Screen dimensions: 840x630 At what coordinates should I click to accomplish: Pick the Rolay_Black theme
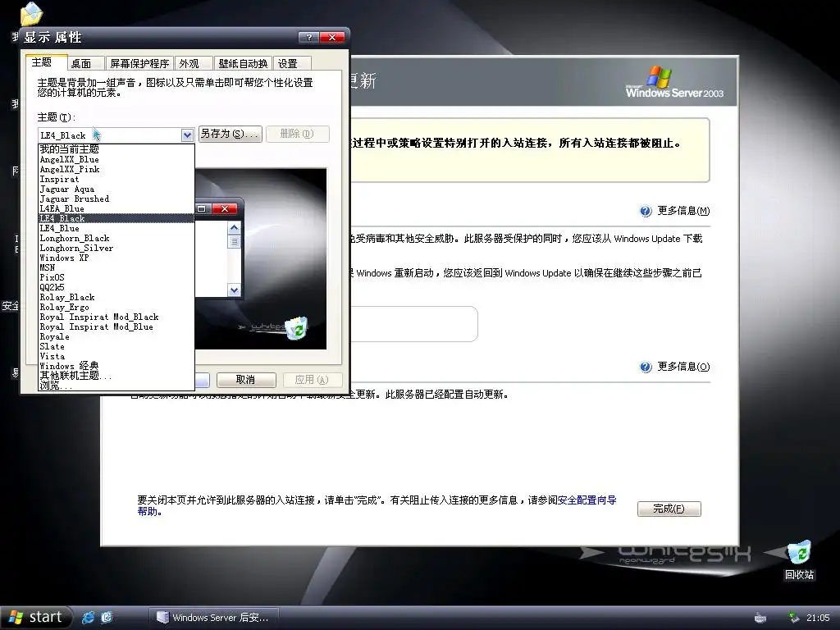click(116, 297)
